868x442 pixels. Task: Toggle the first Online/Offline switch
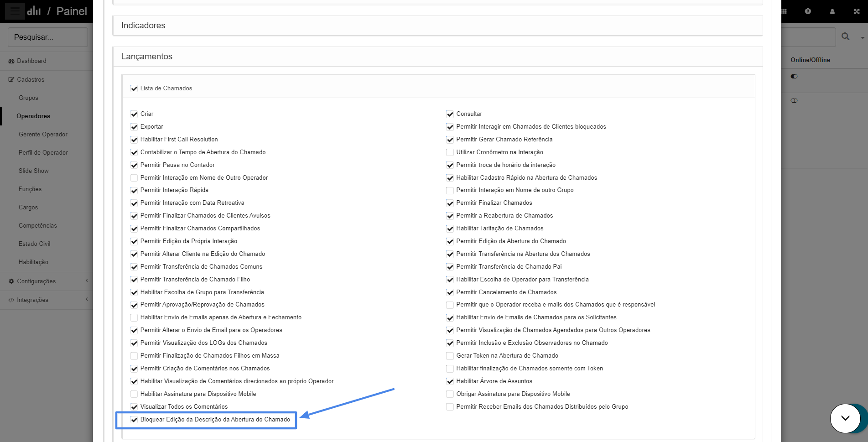pyautogui.click(x=794, y=77)
